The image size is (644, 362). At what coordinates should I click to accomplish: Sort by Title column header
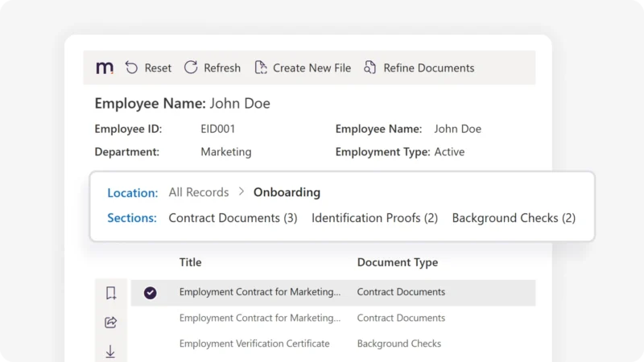(x=190, y=262)
